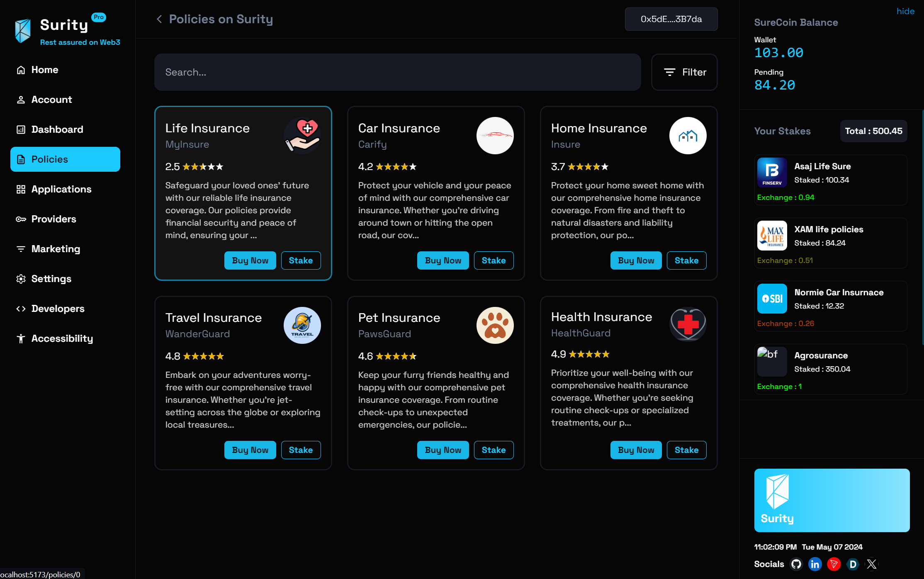Click the GitHub social icon

796,564
